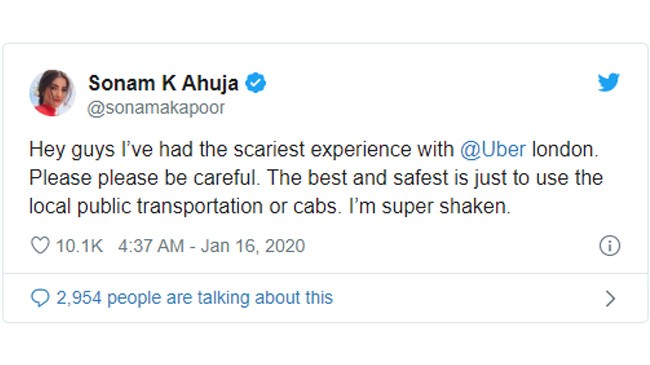Open the @sonamakapoor handle link

point(156,108)
